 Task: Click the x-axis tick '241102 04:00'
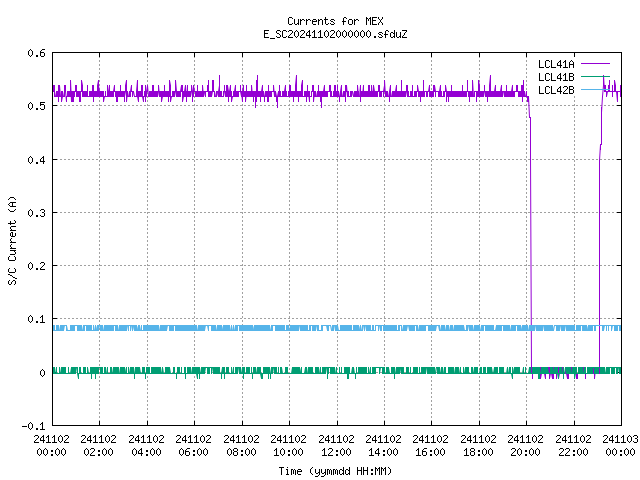pos(146,446)
